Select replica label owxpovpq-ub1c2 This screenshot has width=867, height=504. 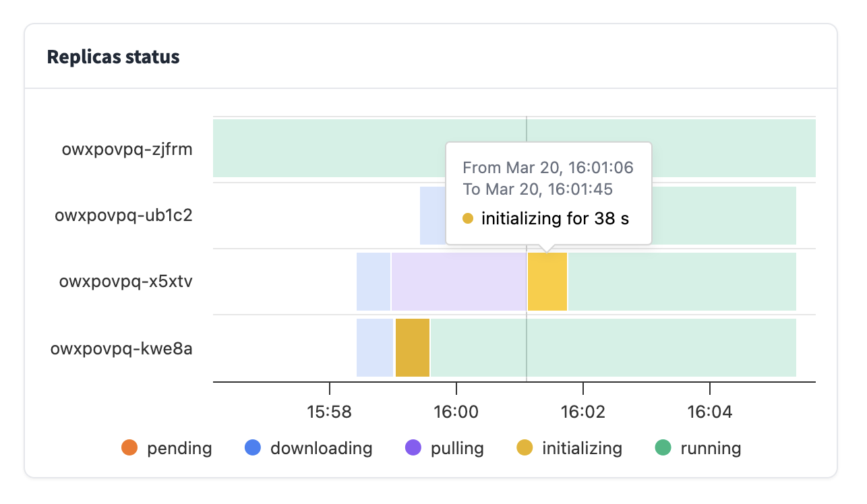[124, 216]
